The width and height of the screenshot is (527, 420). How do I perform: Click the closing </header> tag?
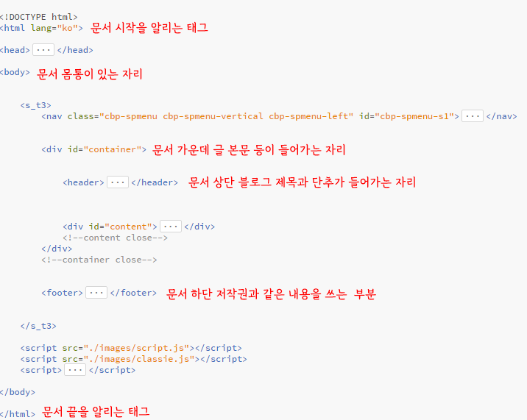(x=155, y=182)
